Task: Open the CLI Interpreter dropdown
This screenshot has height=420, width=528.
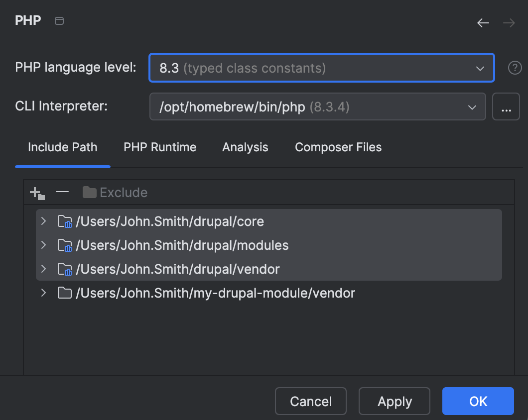Action: [x=317, y=107]
